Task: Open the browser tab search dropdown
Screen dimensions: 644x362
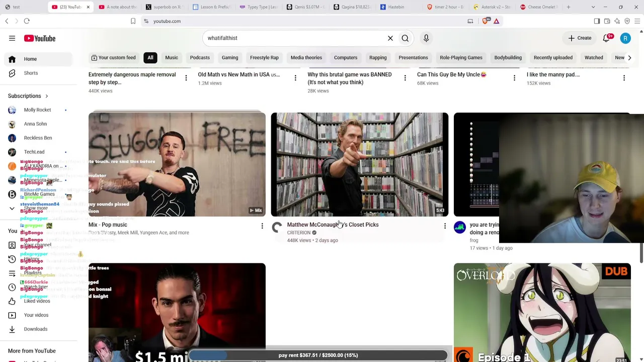Action: [593, 7]
